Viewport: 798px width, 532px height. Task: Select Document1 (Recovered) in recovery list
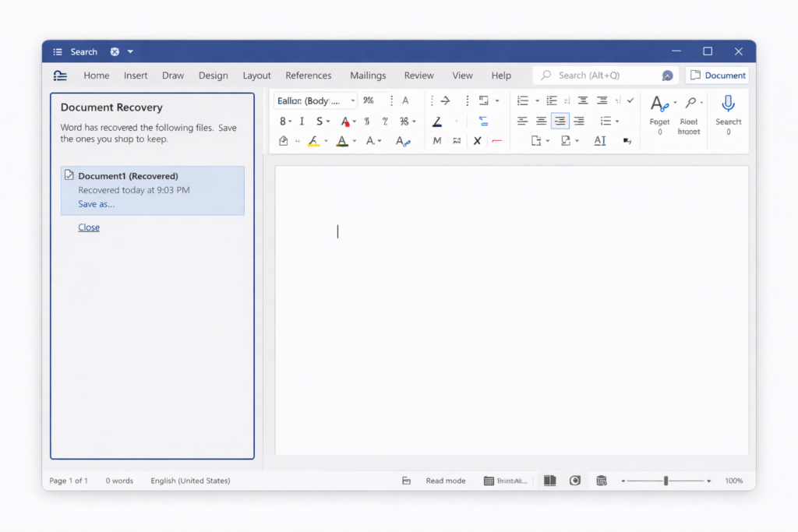tap(153, 190)
